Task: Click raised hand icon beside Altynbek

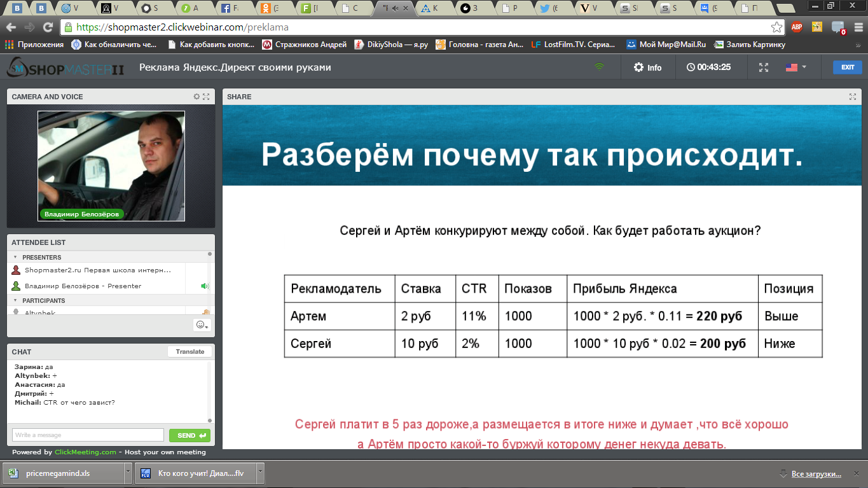Action: pyautogui.click(x=205, y=312)
